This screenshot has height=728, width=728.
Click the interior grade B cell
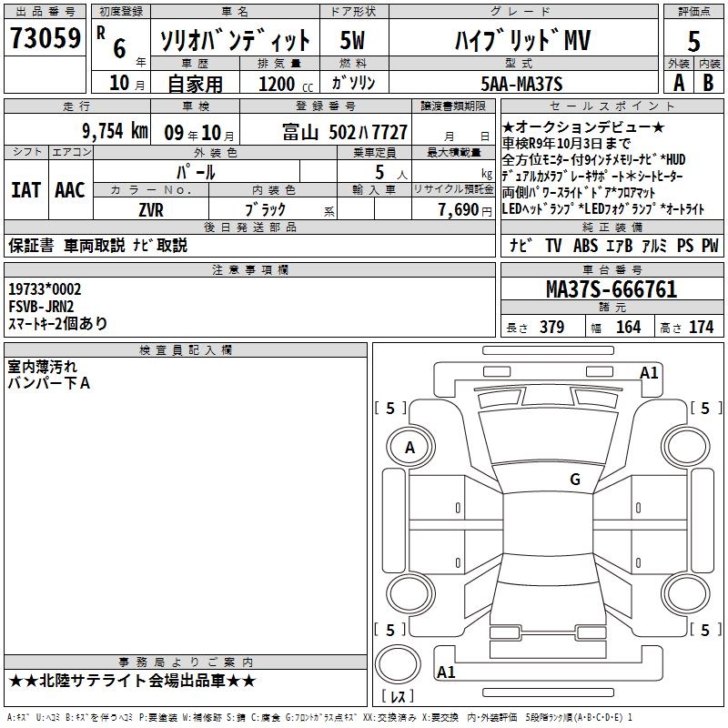tap(709, 83)
